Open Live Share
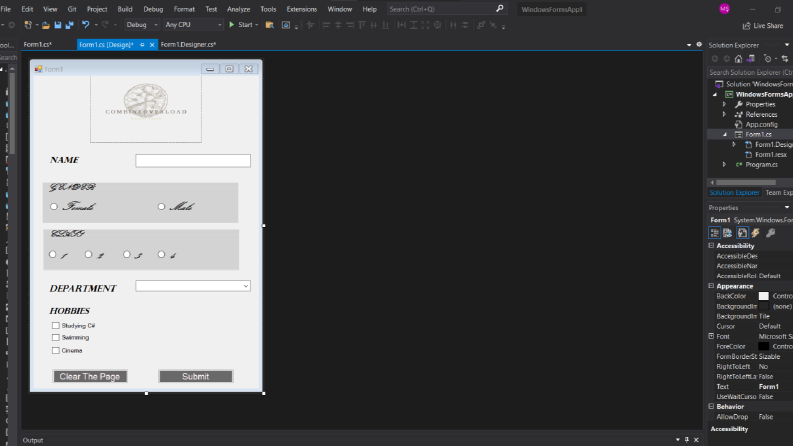Screen dimensions: 793x446 (763, 26)
